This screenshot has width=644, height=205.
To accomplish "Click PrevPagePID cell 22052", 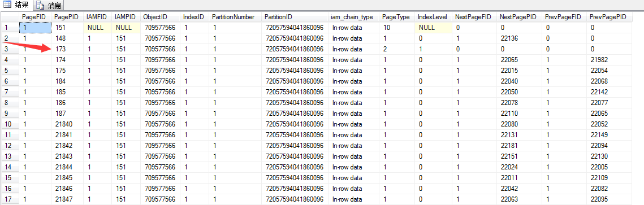I will [x=610, y=124].
